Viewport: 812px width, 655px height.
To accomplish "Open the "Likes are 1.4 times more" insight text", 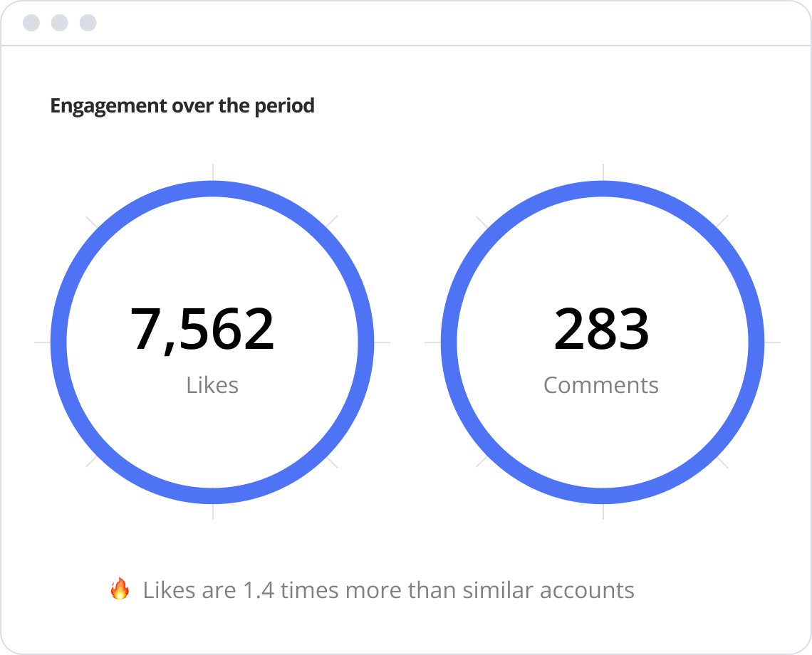I will point(388,590).
